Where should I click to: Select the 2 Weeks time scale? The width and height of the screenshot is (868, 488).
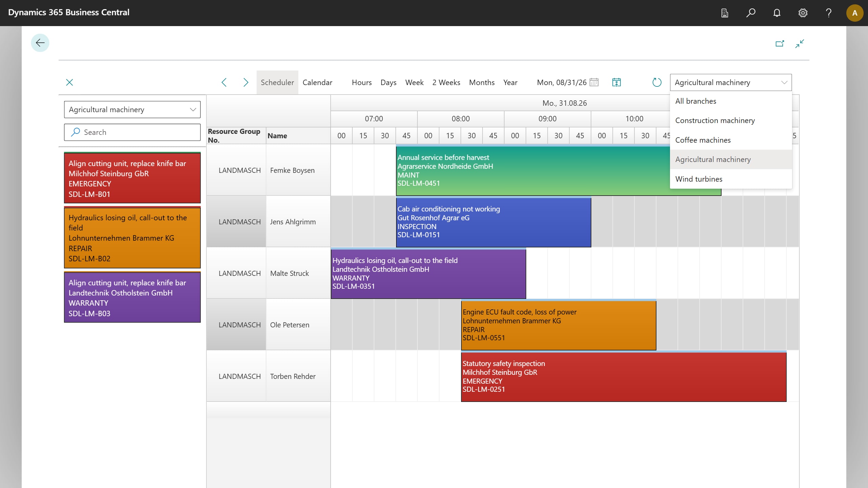tap(446, 82)
